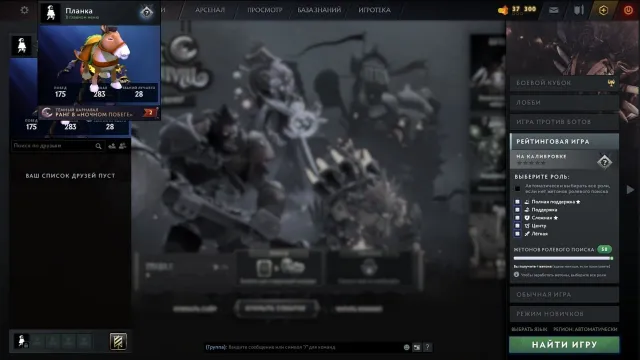
Task: Click the Найти игру button
Action: coord(564,345)
